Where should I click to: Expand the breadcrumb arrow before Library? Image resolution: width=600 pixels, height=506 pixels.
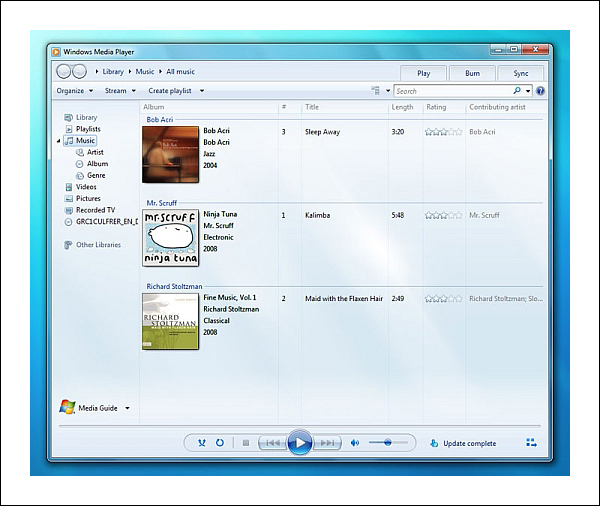click(x=97, y=72)
